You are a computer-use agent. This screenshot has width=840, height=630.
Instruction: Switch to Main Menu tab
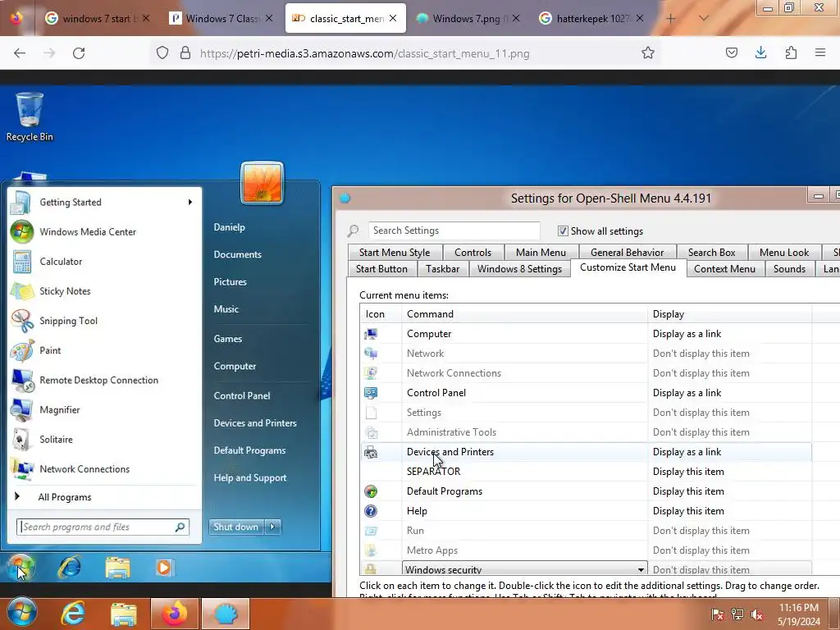pos(541,253)
